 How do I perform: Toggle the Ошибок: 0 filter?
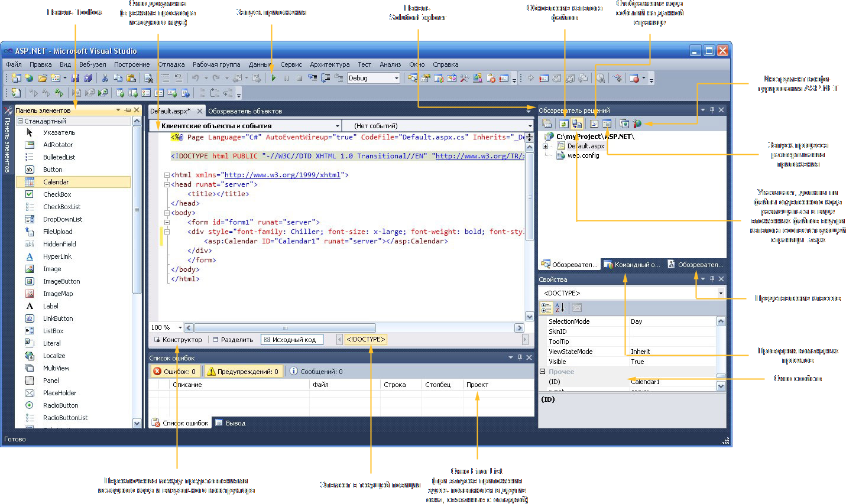(175, 372)
